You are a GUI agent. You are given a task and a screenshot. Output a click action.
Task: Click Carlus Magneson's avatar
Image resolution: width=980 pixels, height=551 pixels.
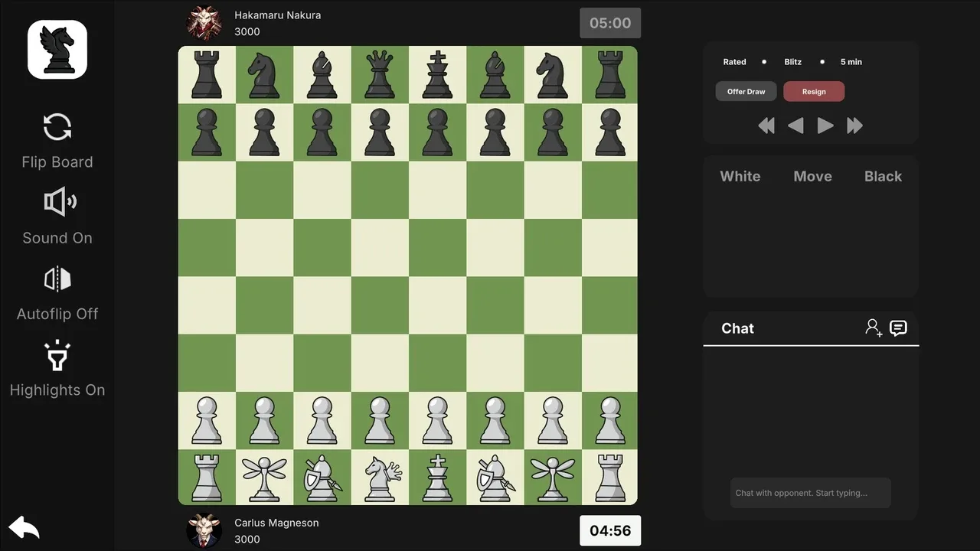pos(204,530)
